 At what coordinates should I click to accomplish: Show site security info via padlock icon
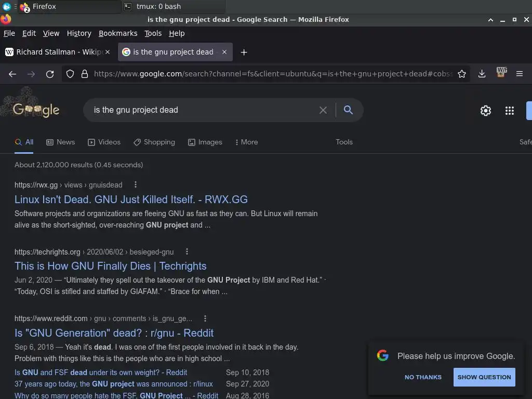(85, 74)
